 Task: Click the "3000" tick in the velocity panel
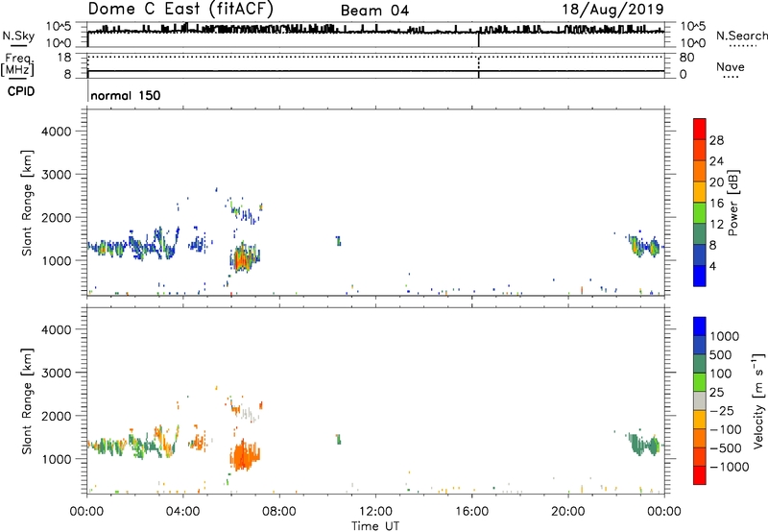point(57,373)
